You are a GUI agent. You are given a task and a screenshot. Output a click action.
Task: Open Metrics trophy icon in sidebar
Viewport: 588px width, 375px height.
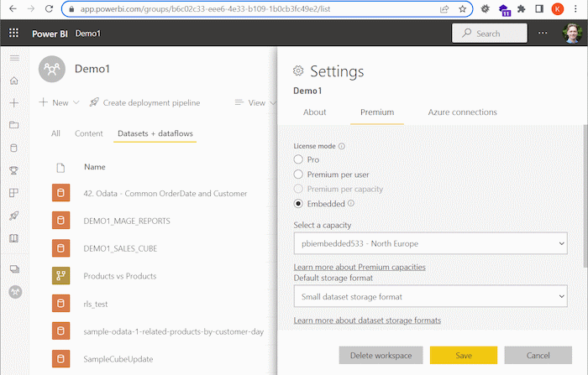[14, 170]
